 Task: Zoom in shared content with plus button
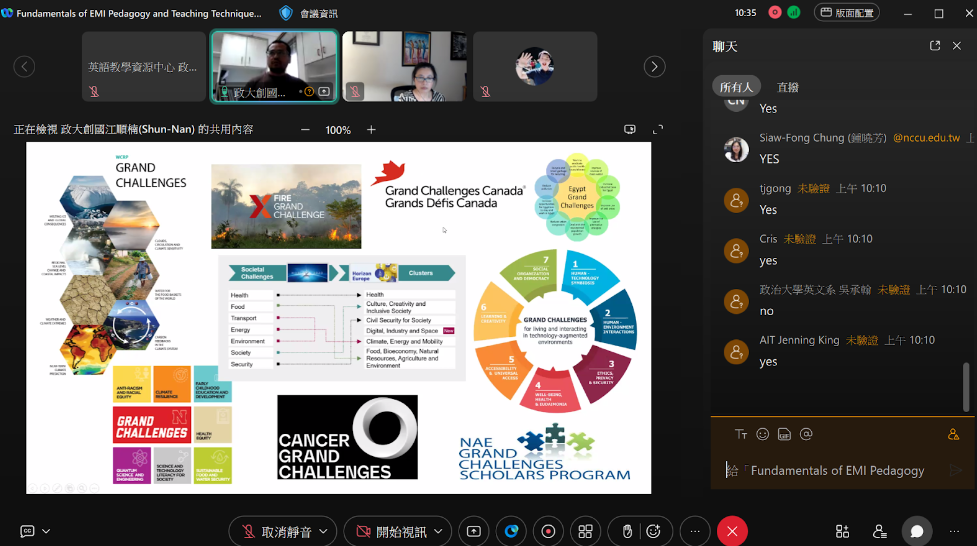coord(371,130)
